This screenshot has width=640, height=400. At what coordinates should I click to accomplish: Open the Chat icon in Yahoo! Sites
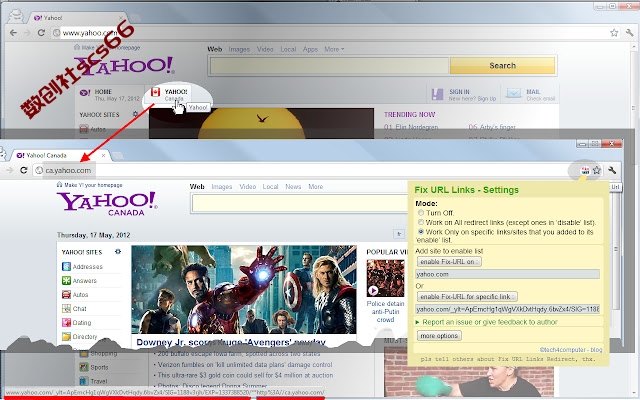click(66, 309)
